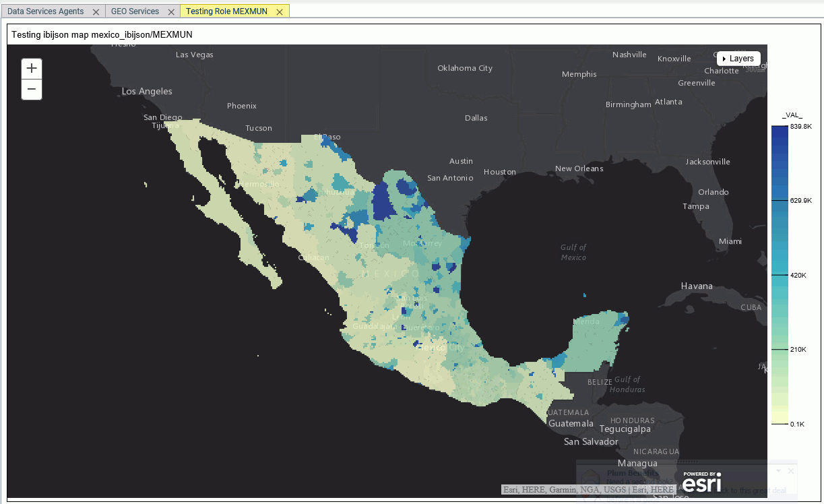The image size is (824, 504).
Task: Zoom out of the map
Action: [32, 90]
